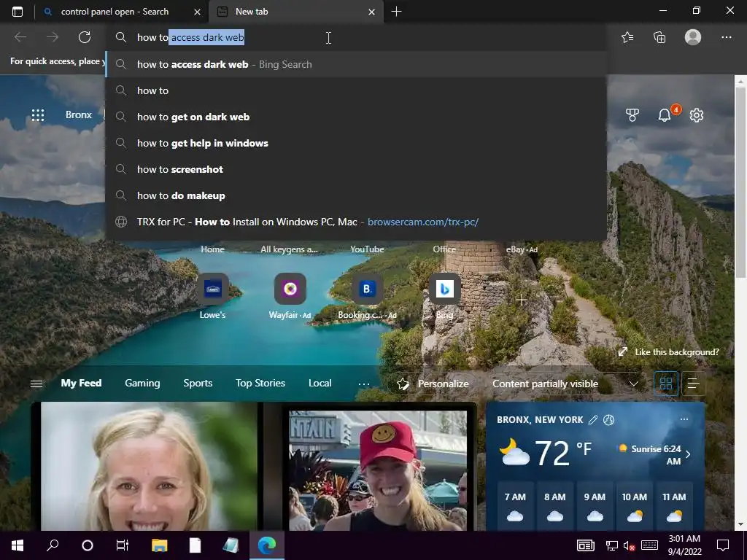Open TRX for PC browsercam suggestion
This screenshot has height=560, width=747.
tap(356, 222)
